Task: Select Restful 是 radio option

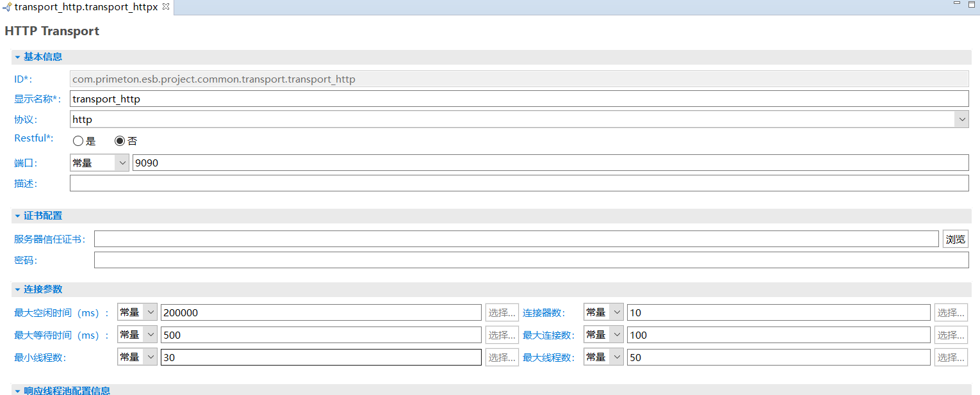Action: point(78,141)
